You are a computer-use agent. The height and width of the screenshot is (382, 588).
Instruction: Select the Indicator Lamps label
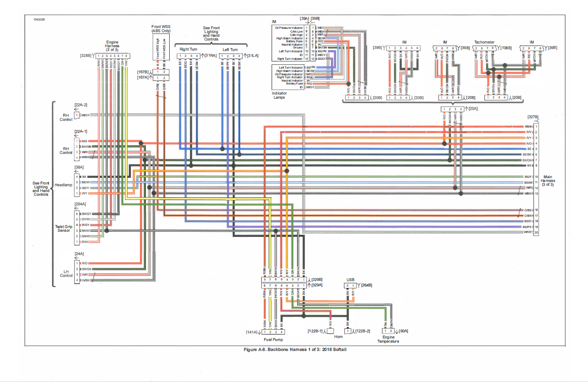click(x=279, y=95)
